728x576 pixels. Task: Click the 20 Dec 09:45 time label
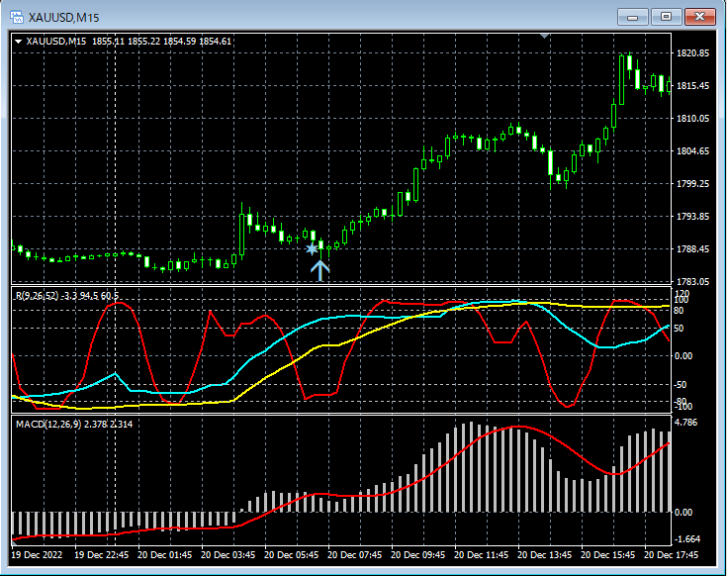(x=417, y=555)
